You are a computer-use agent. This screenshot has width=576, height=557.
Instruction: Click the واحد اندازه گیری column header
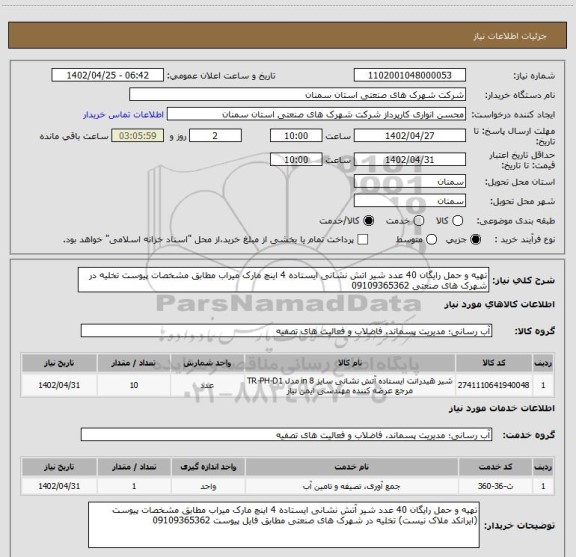pyautogui.click(x=208, y=467)
